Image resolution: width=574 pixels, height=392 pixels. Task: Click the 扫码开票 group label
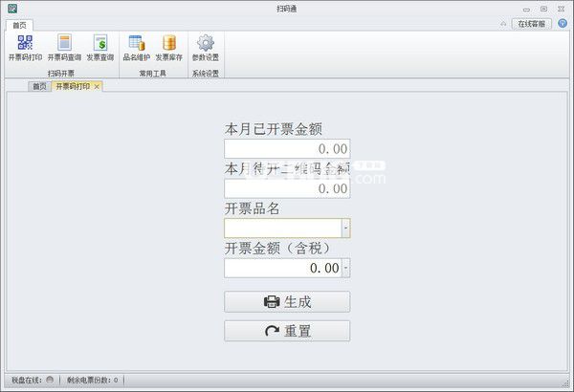click(x=61, y=74)
